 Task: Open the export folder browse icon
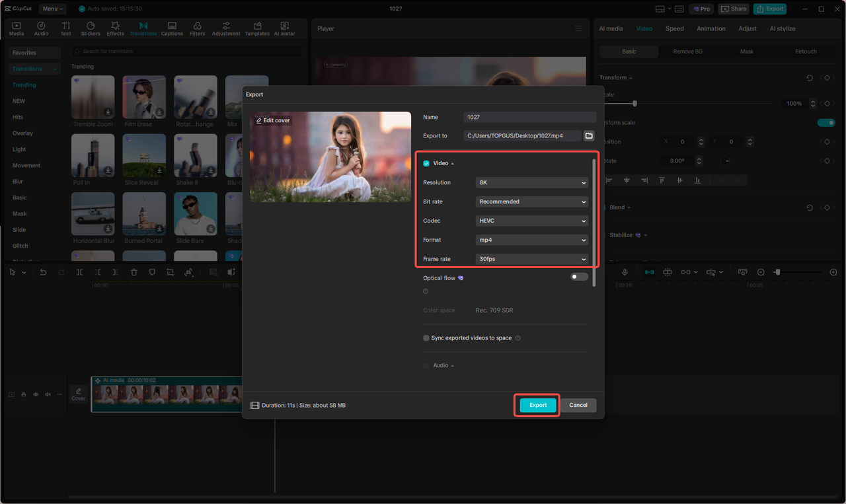[x=589, y=135]
